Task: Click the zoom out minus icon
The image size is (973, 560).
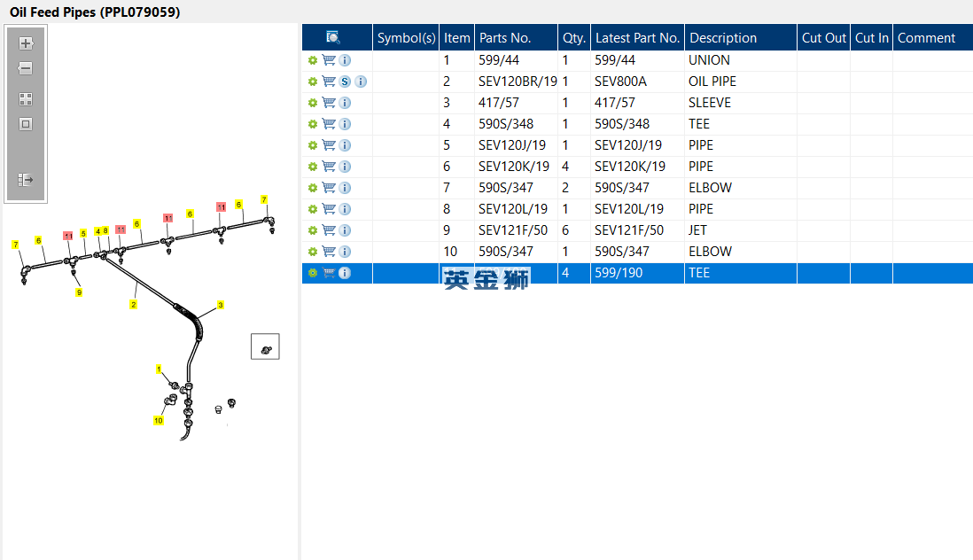Action: pyautogui.click(x=26, y=68)
